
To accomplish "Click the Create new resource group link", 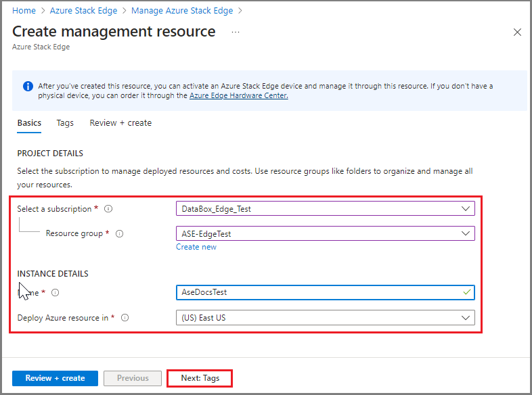I will [x=196, y=247].
